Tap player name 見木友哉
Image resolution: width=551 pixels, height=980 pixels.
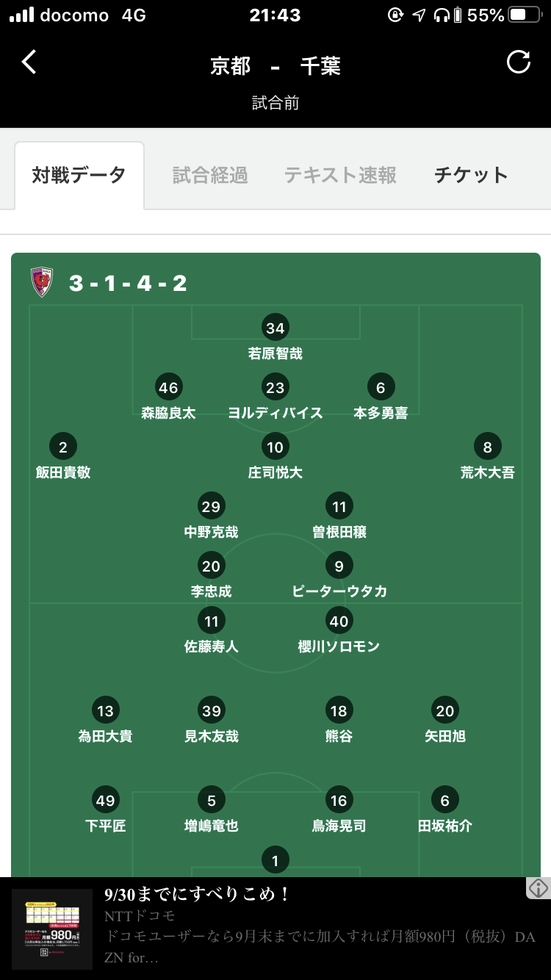[212, 736]
